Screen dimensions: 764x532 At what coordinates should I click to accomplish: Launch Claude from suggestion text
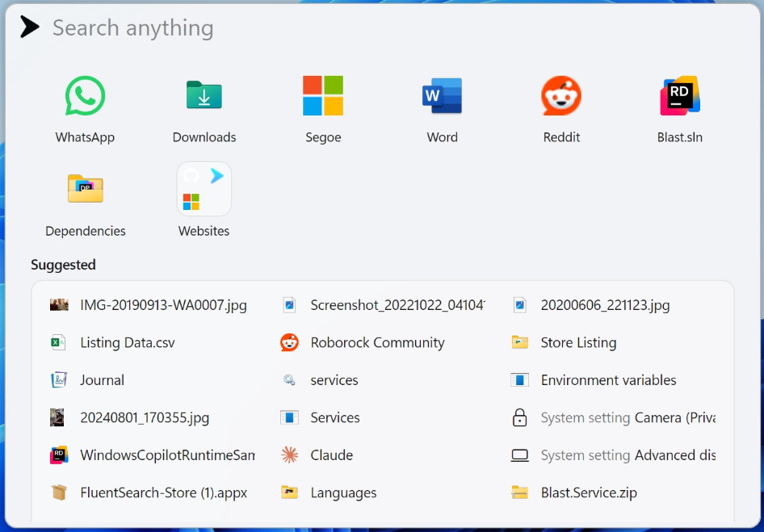pos(332,455)
